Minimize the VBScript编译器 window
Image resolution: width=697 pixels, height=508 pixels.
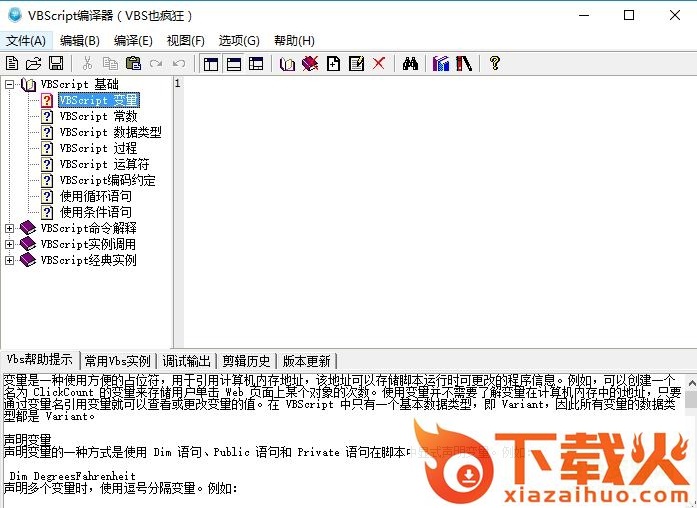(585, 16)
